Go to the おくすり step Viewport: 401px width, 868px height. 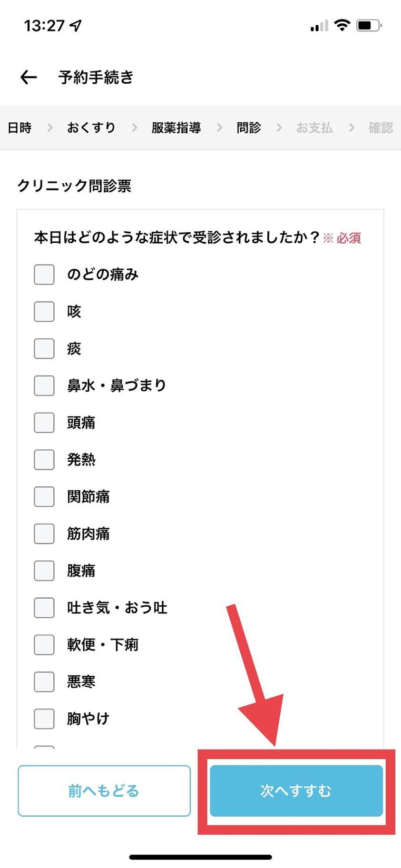click(91, 128)
